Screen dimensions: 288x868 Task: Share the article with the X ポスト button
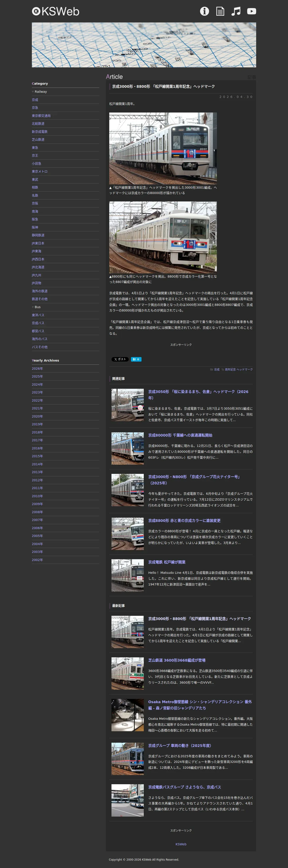tap(120, 359)
